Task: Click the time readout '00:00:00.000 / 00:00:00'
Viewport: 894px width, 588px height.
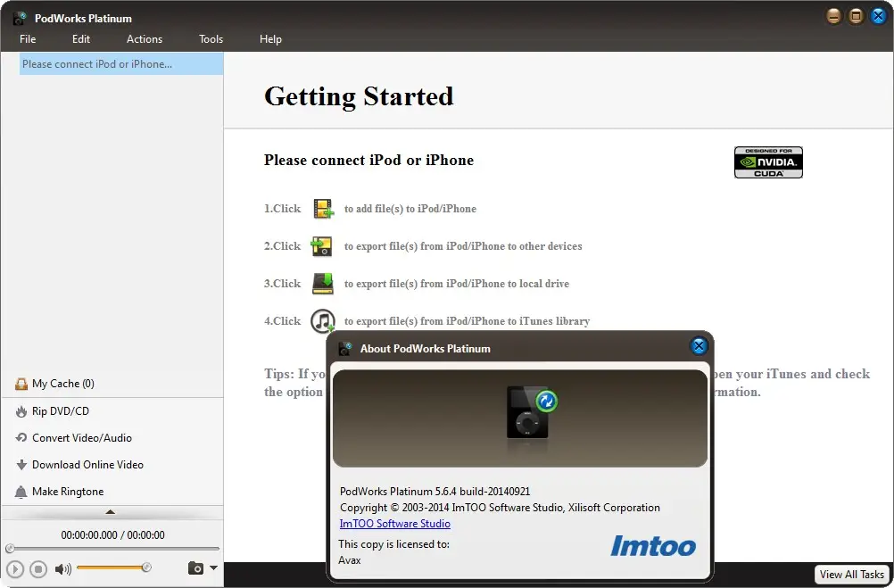Action: [113, 535]
